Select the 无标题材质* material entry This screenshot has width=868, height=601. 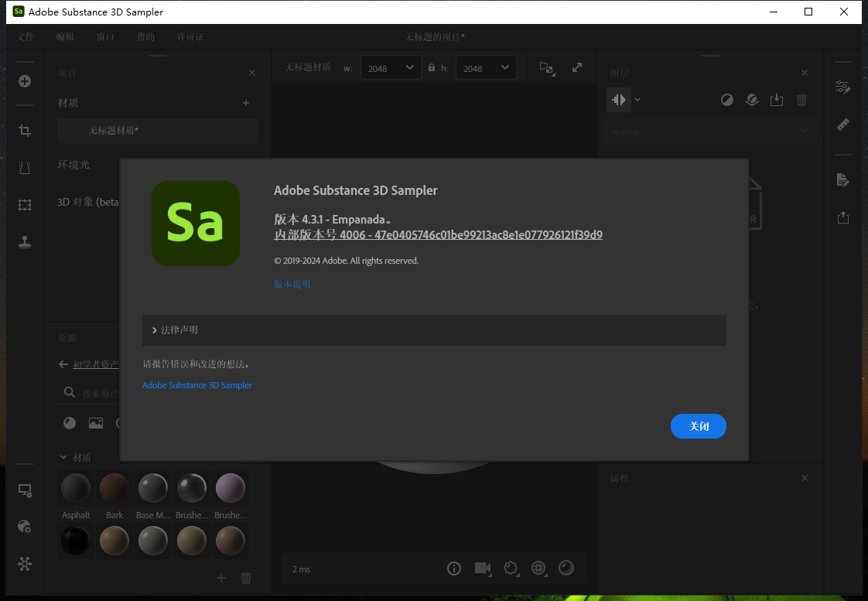158,131
